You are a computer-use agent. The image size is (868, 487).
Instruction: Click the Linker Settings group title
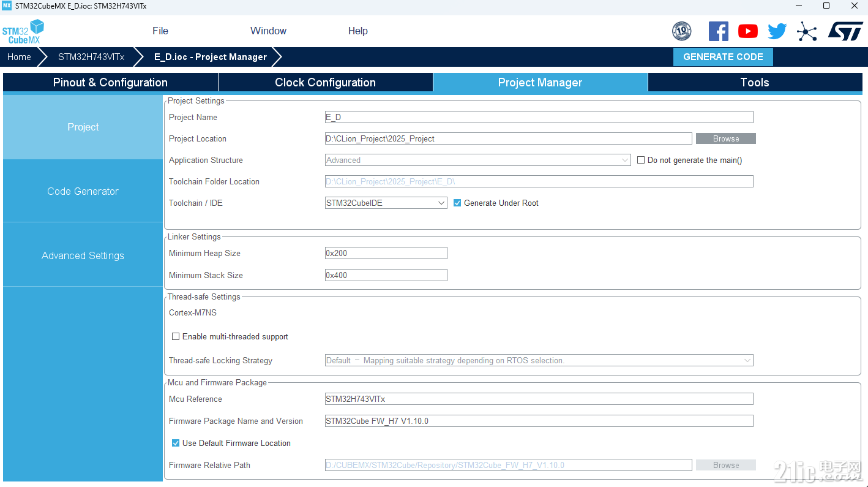pyautogui.click(x=194, y=236)
